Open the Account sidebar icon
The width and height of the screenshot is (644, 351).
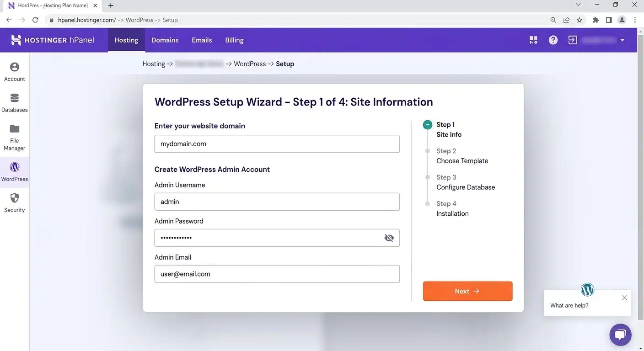15,72
